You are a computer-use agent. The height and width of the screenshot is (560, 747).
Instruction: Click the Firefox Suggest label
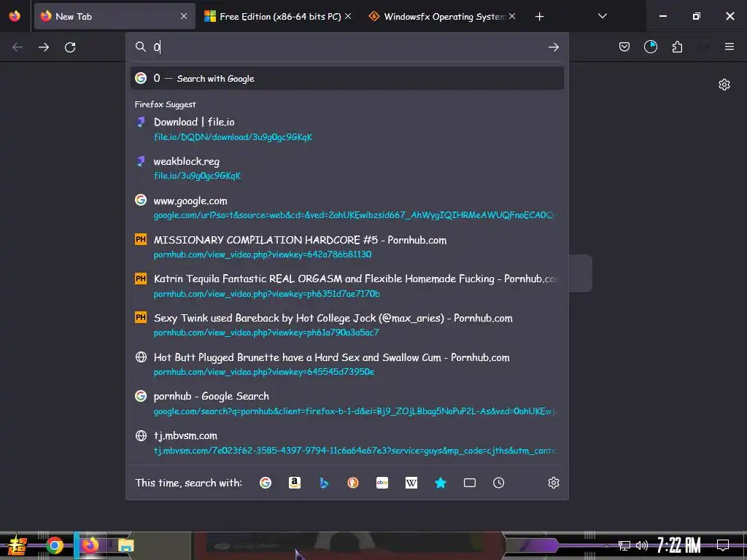(165, 104)
